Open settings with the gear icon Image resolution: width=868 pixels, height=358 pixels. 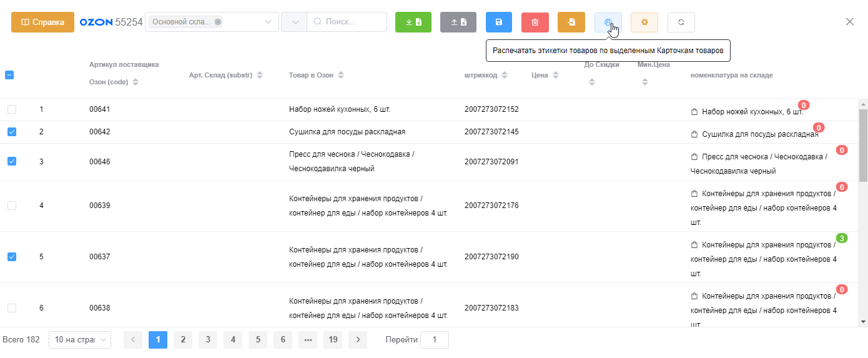click(644, 22)
